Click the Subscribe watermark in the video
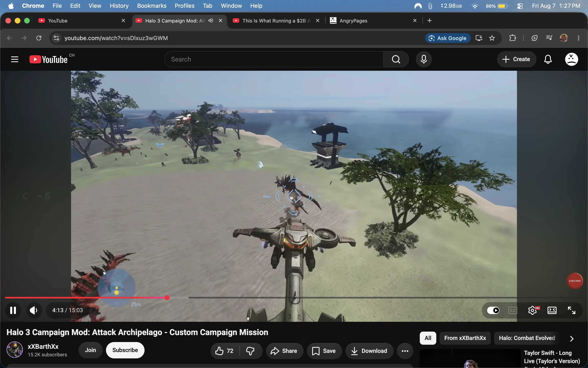Image resolution: width=588 pixels, height=368 pixels. [x=575, y=281]
